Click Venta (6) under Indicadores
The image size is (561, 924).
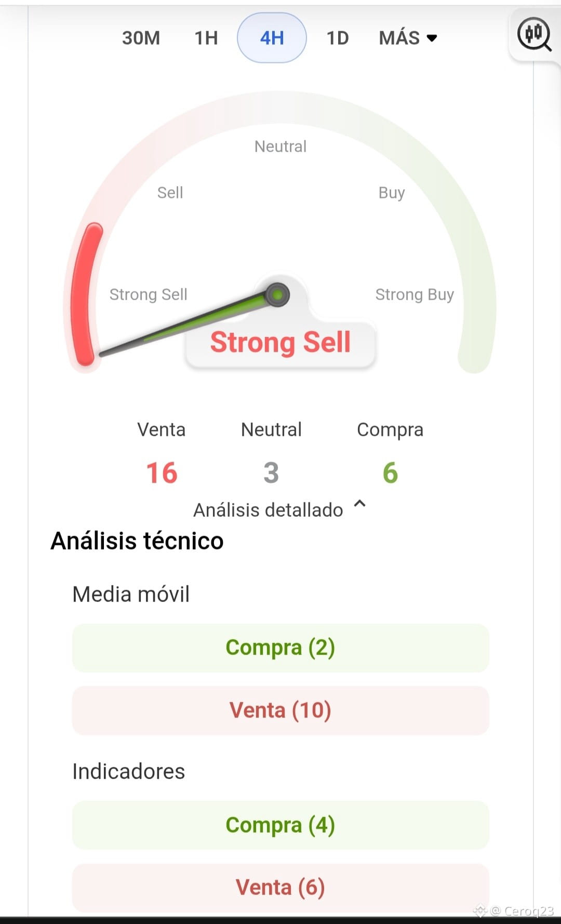[x=280, y=887]
